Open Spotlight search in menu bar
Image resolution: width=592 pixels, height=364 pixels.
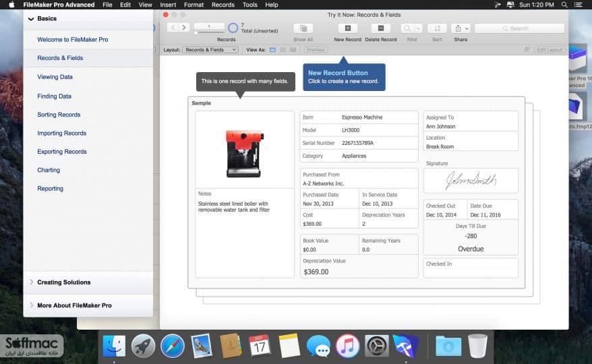click(x=564, y=5)
